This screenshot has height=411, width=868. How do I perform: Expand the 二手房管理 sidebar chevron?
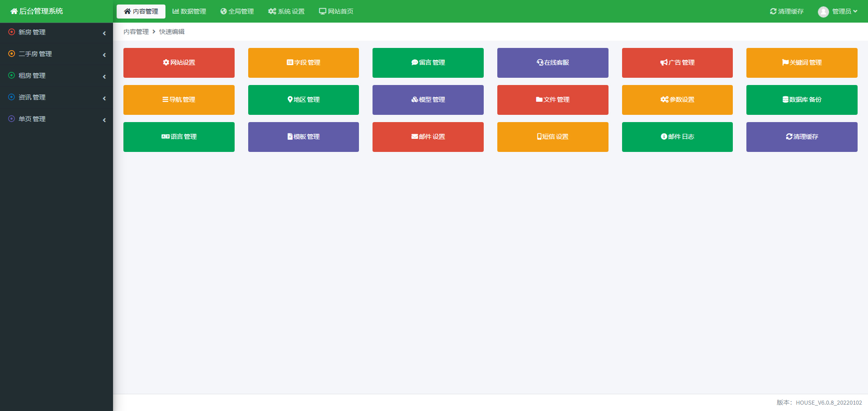coord(104,55)
